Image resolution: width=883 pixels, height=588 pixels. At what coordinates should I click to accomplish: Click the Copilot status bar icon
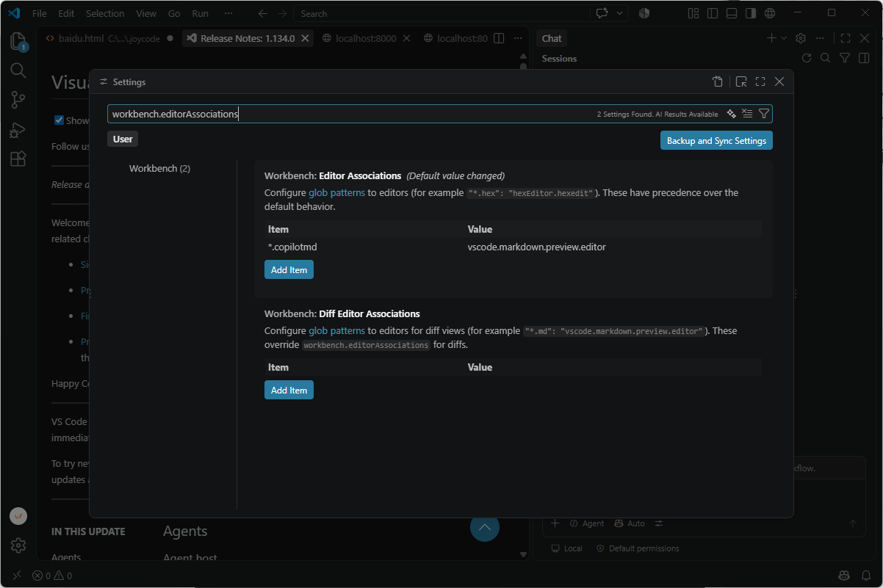click(x=845, y=576)
